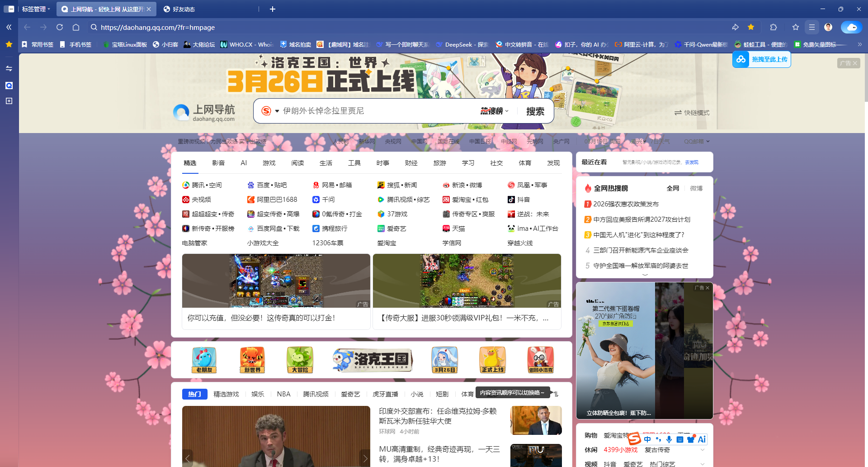
Task: Open 腾讯·空间 via its penguin icon
Action: pyautogui.click(x=185, y=185)
